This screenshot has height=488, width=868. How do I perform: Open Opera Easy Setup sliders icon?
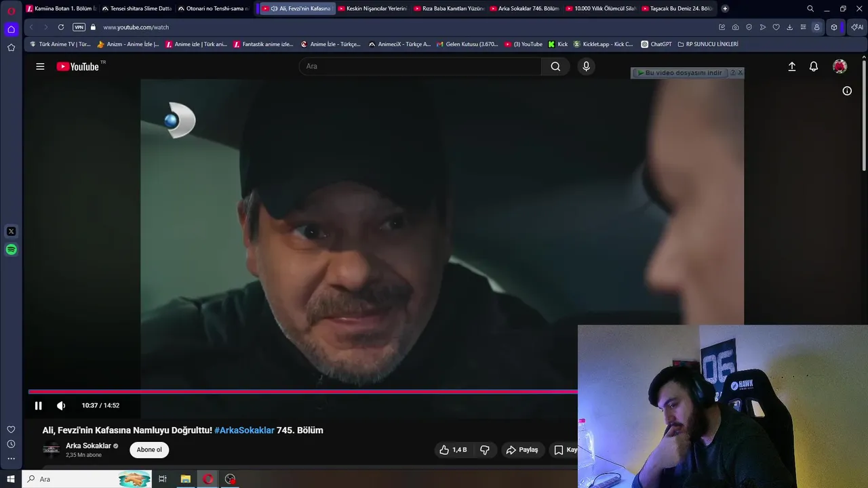click(x=804, y=27)
